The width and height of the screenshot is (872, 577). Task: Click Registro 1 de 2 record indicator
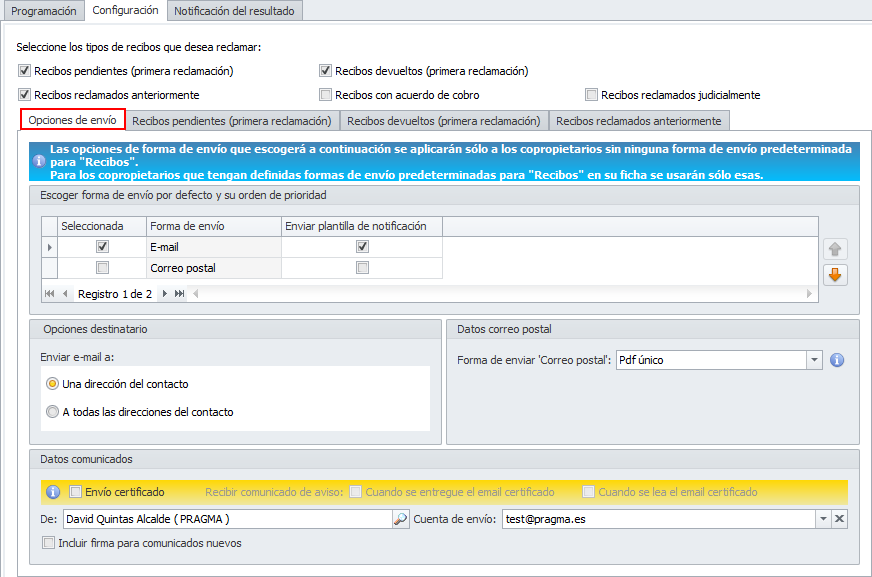pos(115,294)
